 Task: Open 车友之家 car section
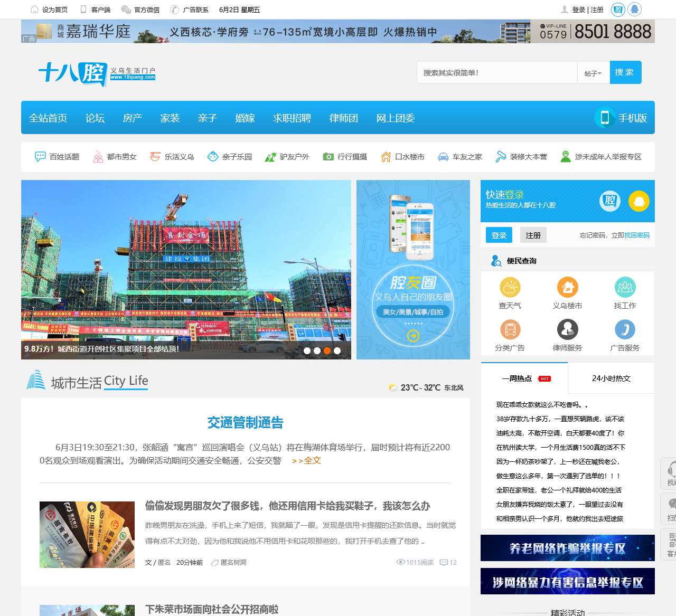point(460,157)
